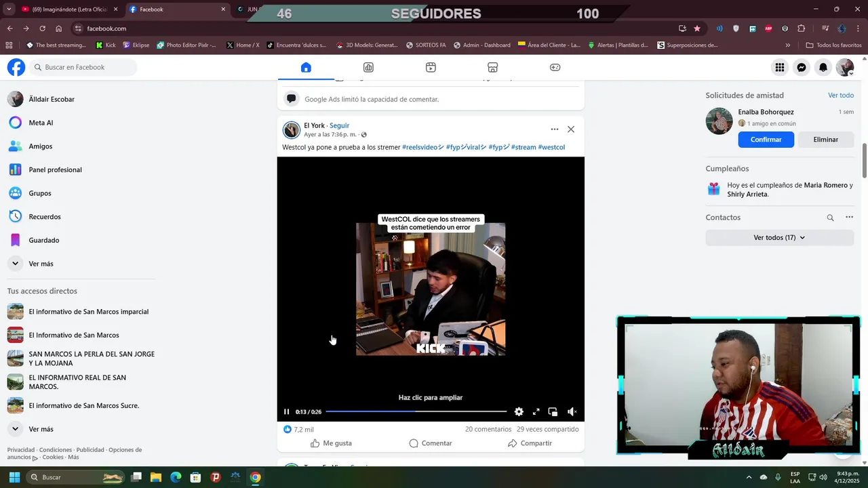Click Comentar on the video post

[431, 443]
